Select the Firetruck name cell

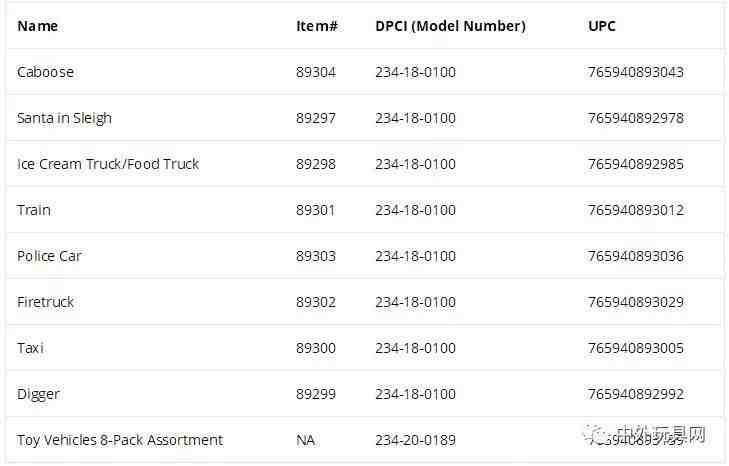click(x=46, y=302)
